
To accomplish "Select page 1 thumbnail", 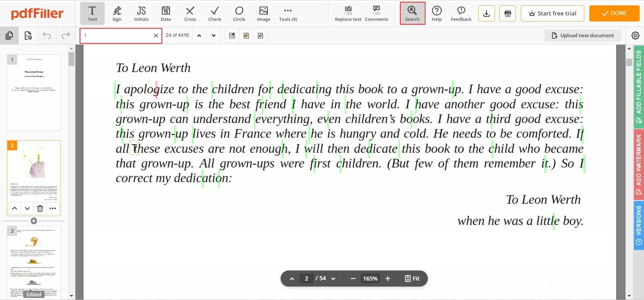I will pos(34,92).
